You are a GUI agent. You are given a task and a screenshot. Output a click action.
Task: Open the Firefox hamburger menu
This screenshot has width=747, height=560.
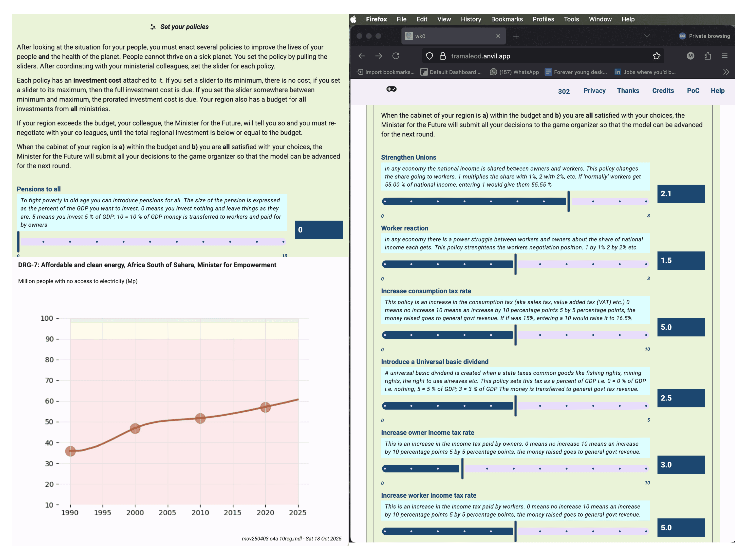click(724, 56)
